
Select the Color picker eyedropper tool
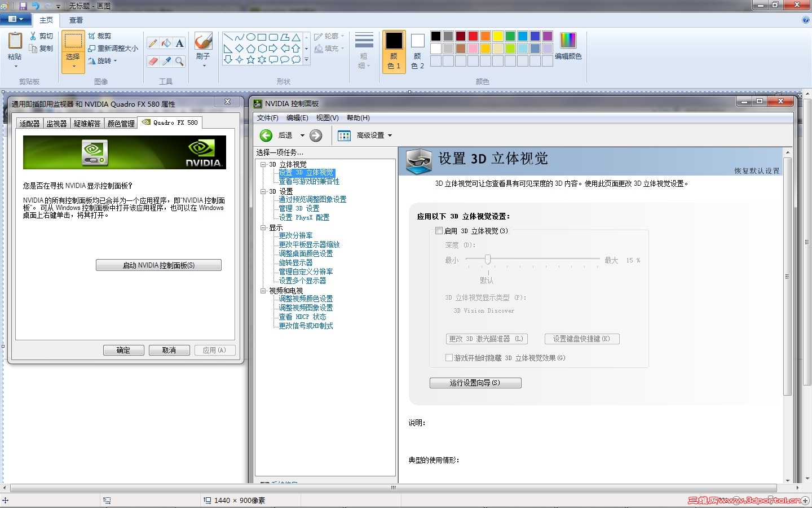[x=166, y=61]
